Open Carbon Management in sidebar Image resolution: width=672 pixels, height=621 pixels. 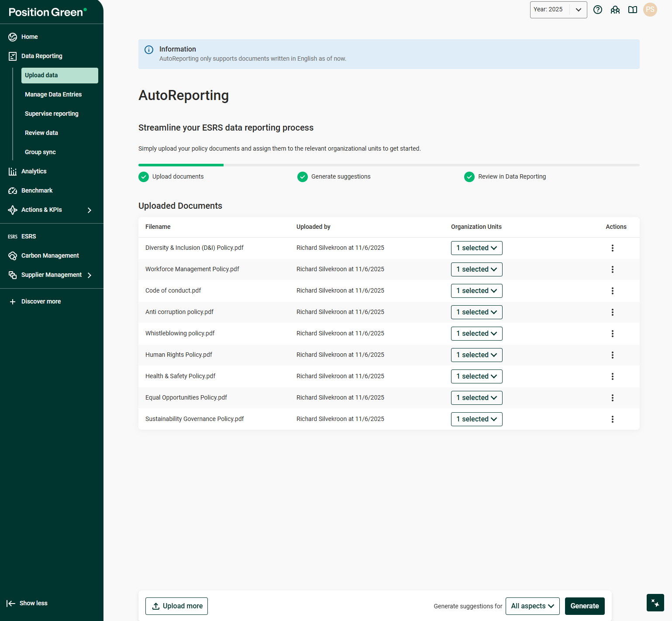(50, 255)
